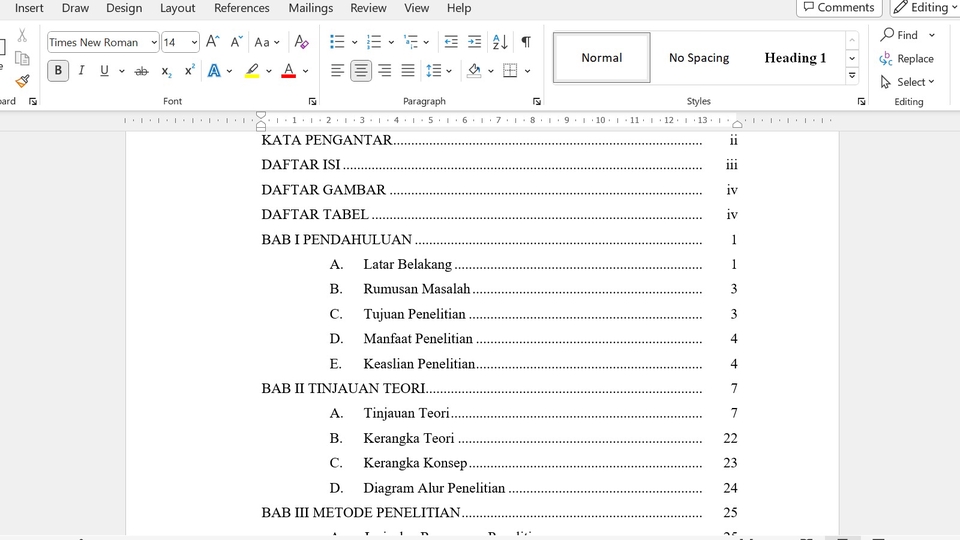
Task: Clear all formatting icon
Action: click(x=301, y=42)
